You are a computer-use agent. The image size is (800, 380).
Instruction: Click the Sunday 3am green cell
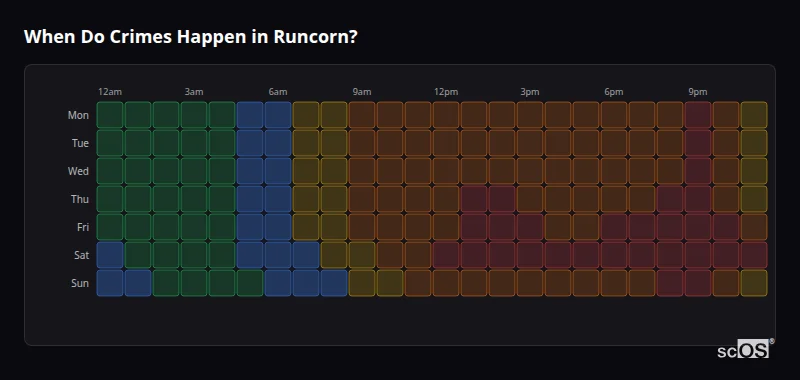tap(194, 283)
